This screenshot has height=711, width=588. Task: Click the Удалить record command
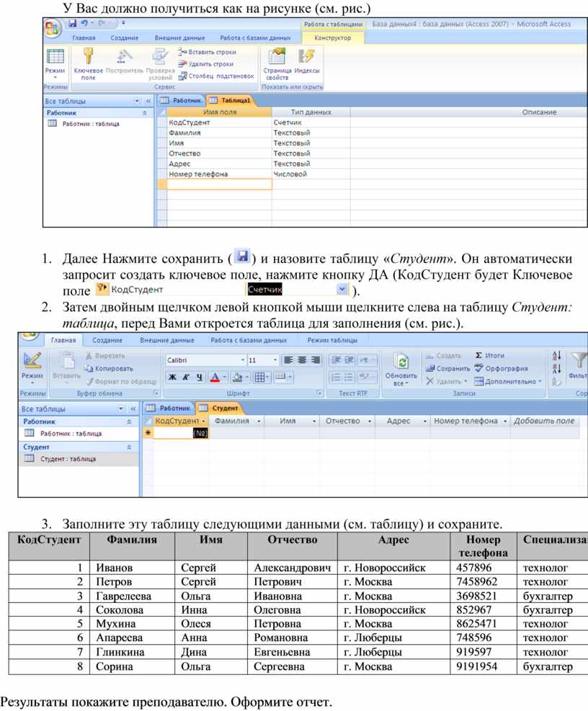[447, 382]
